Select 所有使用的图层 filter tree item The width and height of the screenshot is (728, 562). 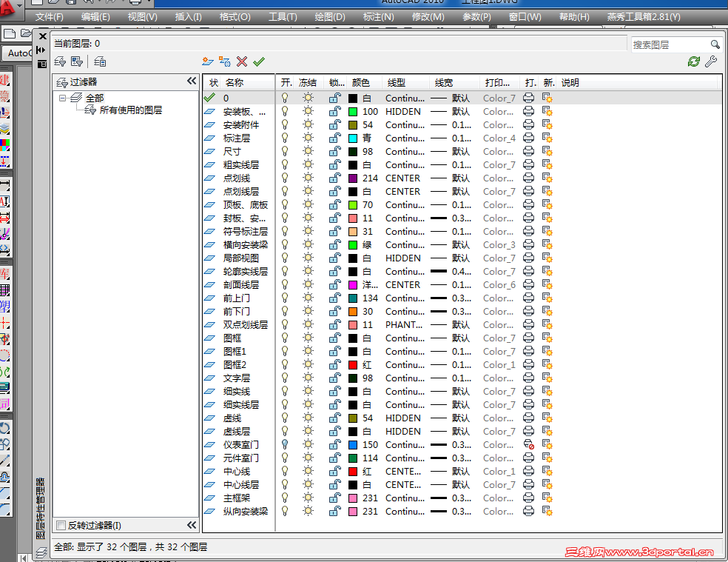(130, 110)
